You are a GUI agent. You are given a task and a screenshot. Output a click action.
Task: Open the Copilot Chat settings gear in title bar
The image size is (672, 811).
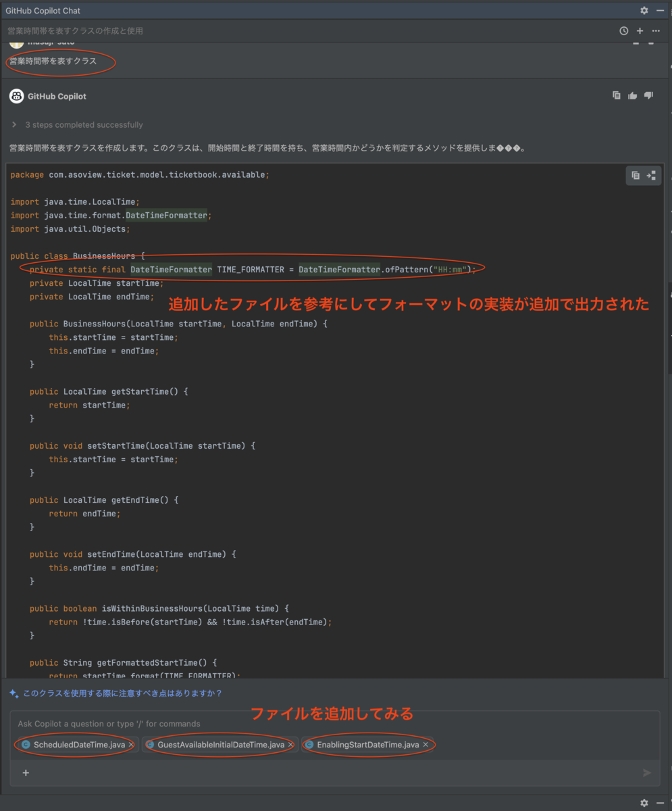tap(644, 11)
